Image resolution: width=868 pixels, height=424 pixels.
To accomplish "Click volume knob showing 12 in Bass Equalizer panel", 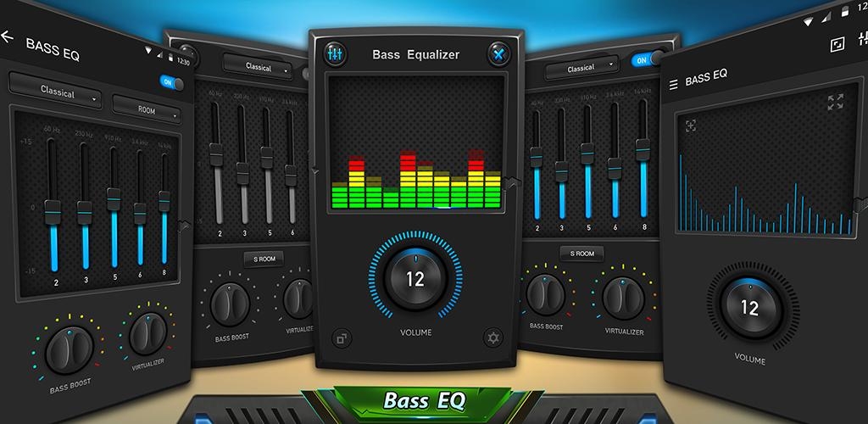I will [x=415, y=278].
